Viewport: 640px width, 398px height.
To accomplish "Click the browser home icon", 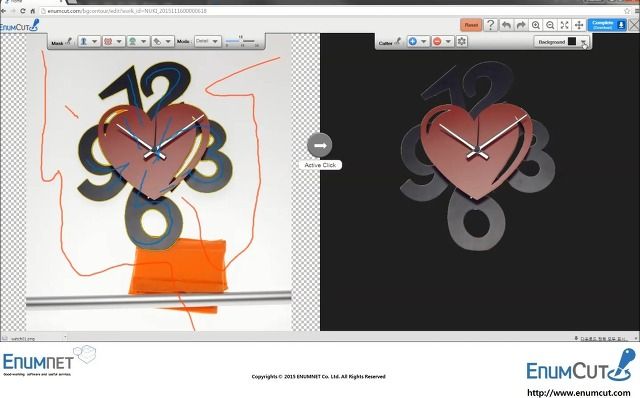I will [x=33, y=11].
